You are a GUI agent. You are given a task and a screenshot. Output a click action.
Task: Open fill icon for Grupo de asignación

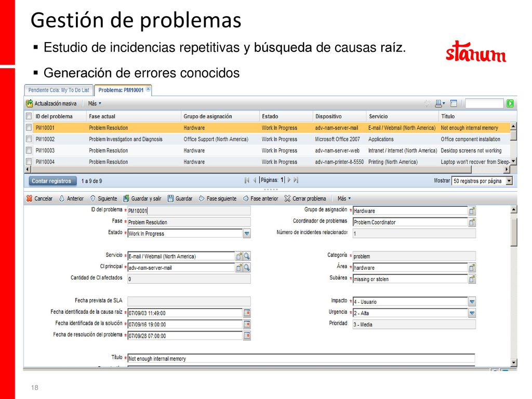point(472,211)
